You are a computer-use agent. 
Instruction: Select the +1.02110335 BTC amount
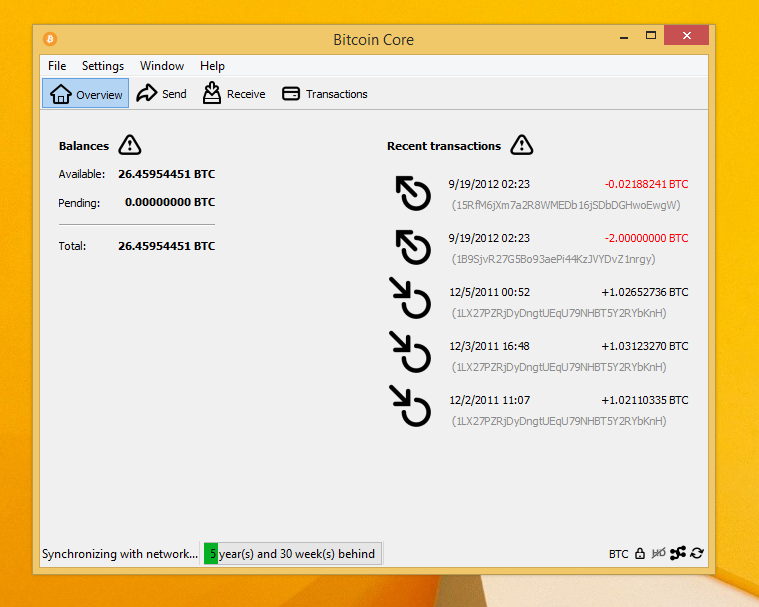pos(645,400)
